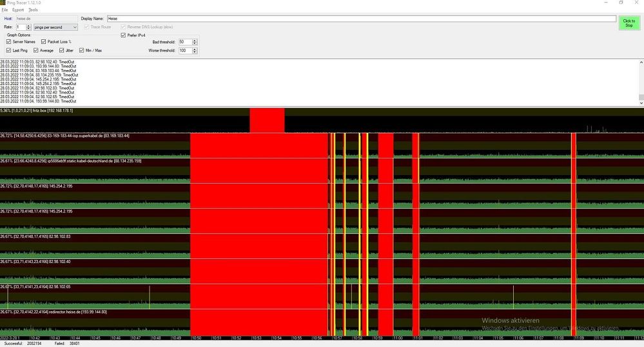Select log line 11:09:03, 193.99.144.80: TimedOut
This screenshot has height=347, width=644.
point(38,66)
